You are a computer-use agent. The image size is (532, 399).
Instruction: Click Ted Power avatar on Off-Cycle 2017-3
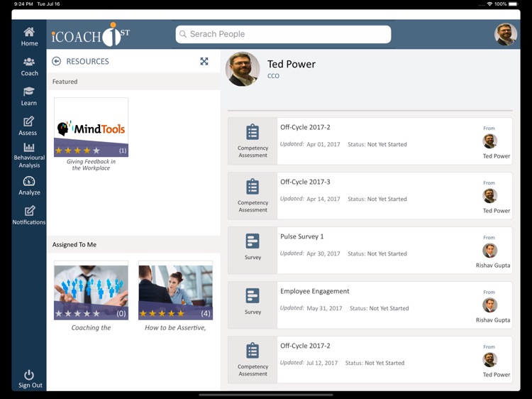click(489, 196)
